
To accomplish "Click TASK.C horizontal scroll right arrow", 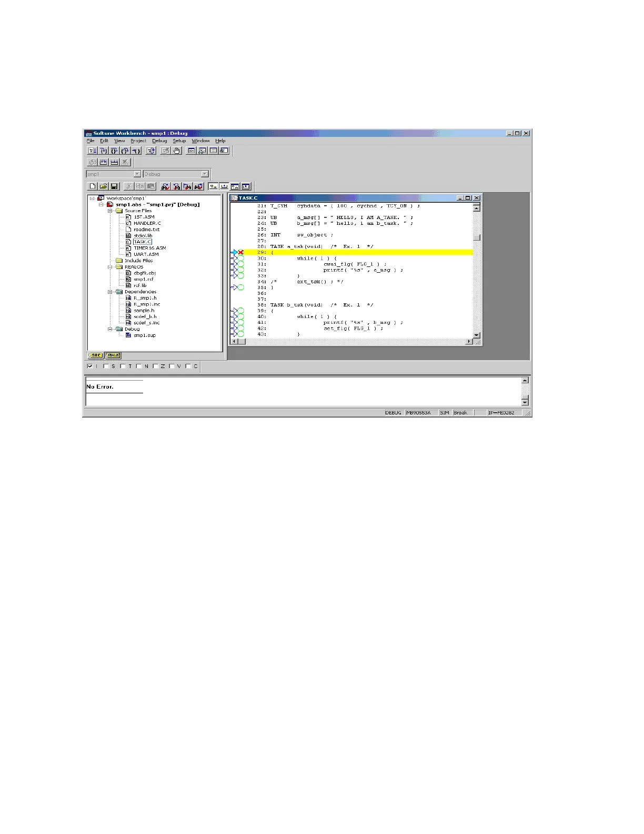I will (x=469, y=342).
